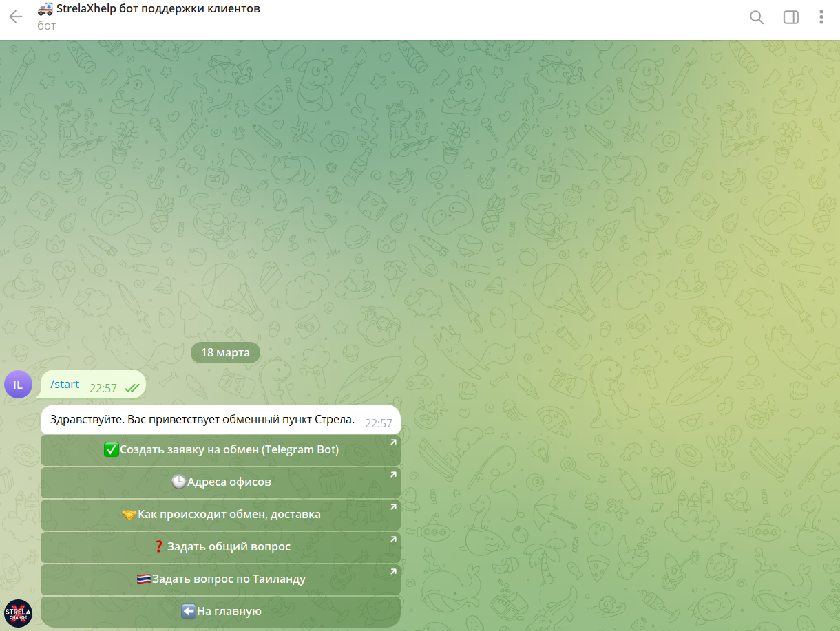Click "Задать вопрос по Таиланду" button
The image size is (840, 631).
220,579
